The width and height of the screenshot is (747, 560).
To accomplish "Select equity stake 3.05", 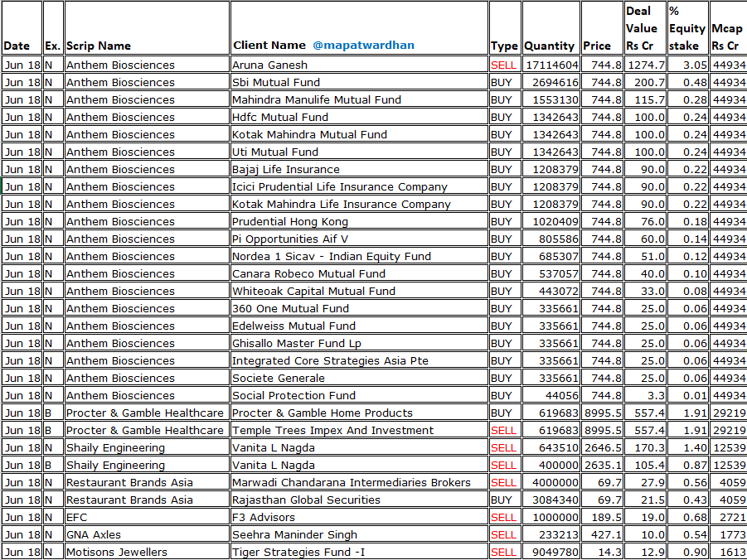I will tap(687, 65).
